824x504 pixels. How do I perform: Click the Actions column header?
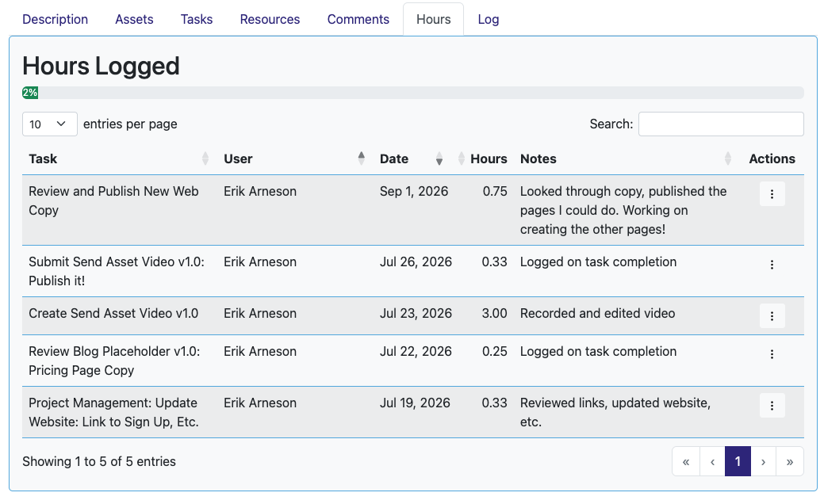coord(772,158)
